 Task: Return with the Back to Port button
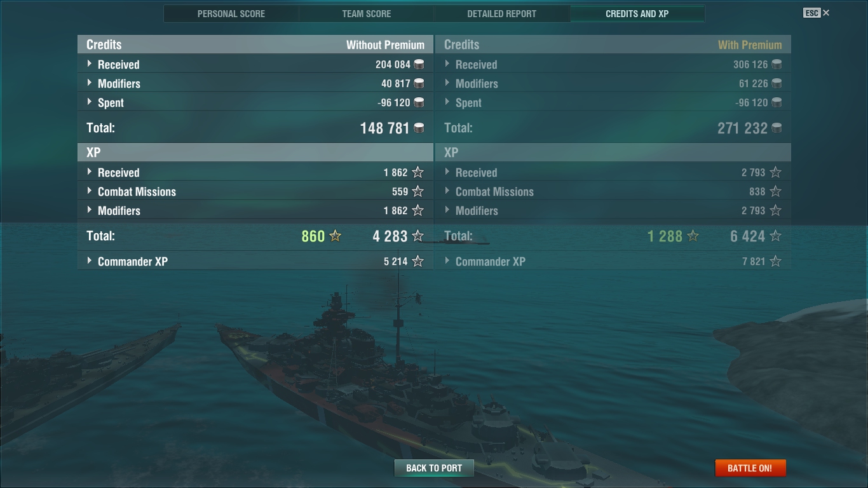(434, 468)
